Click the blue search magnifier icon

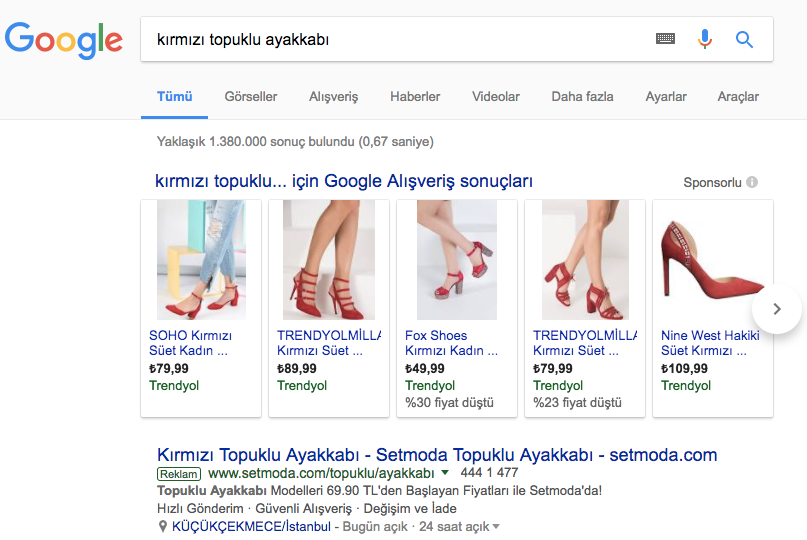(x=744, y=39)
